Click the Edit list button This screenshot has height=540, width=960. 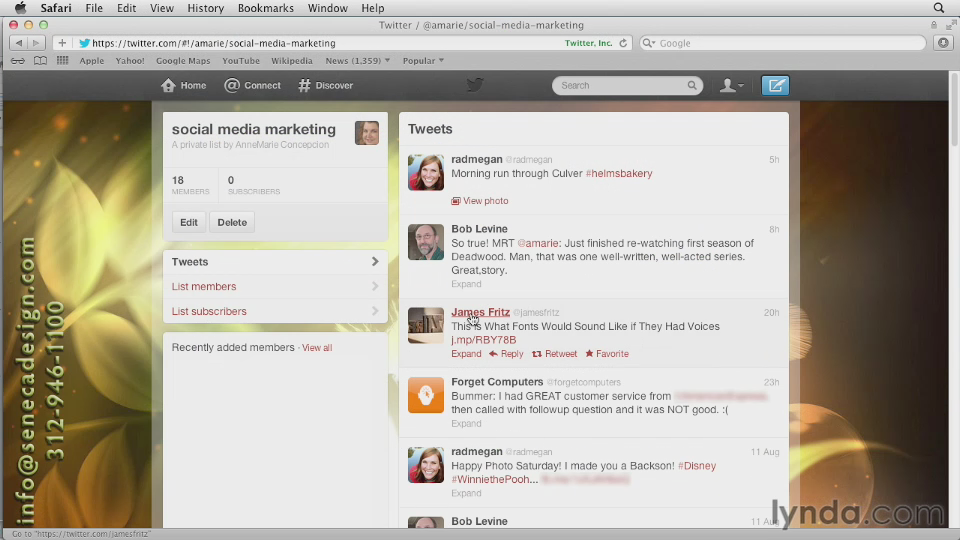(x=189, y=222)
